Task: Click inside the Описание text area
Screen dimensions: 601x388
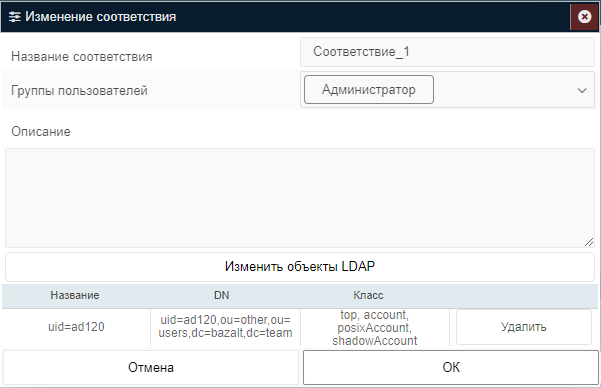Action: click(x=300, y=198)
